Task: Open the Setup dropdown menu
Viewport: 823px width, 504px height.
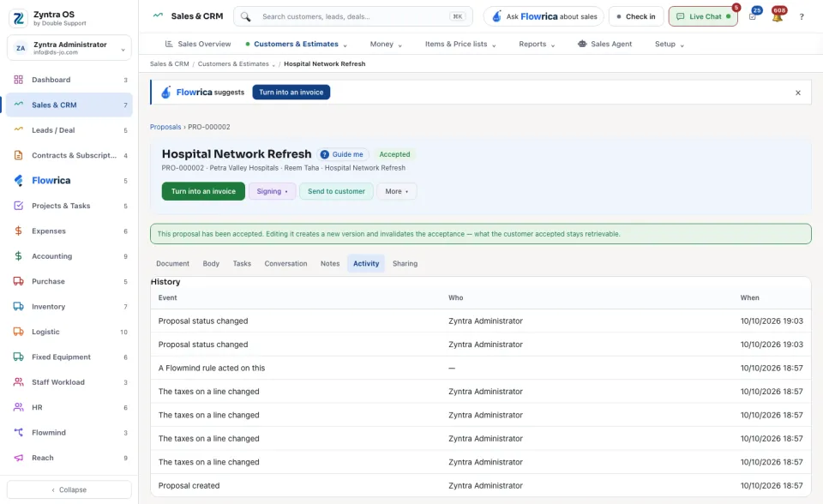Action: (670, 44)
